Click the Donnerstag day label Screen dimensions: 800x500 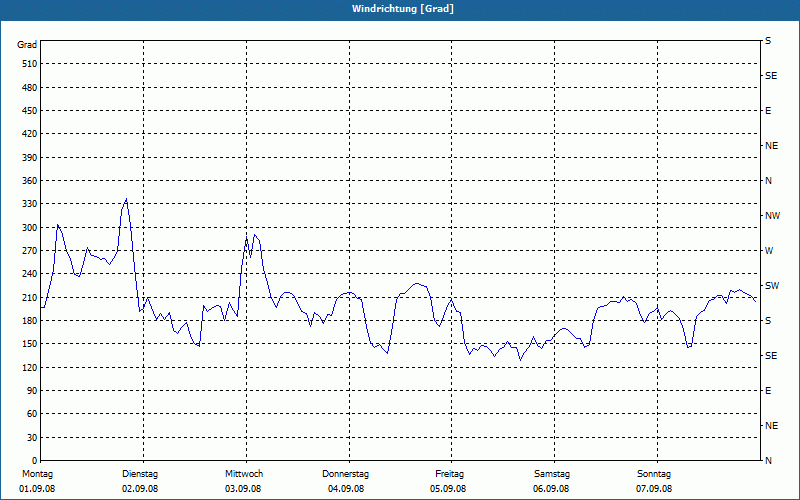(x=345, y=474)
